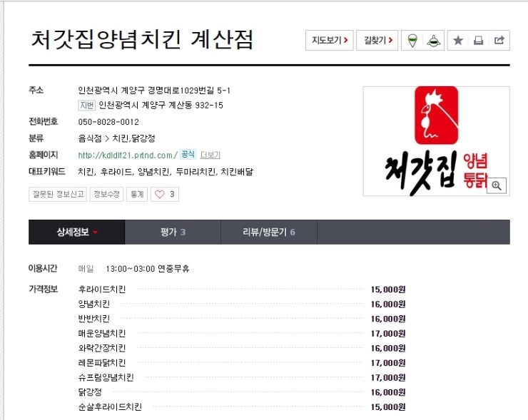The height and width of the screenshot is (420, 528).
Task: Click menu item 슈프림양념치킨
Action: pos(106,378)
